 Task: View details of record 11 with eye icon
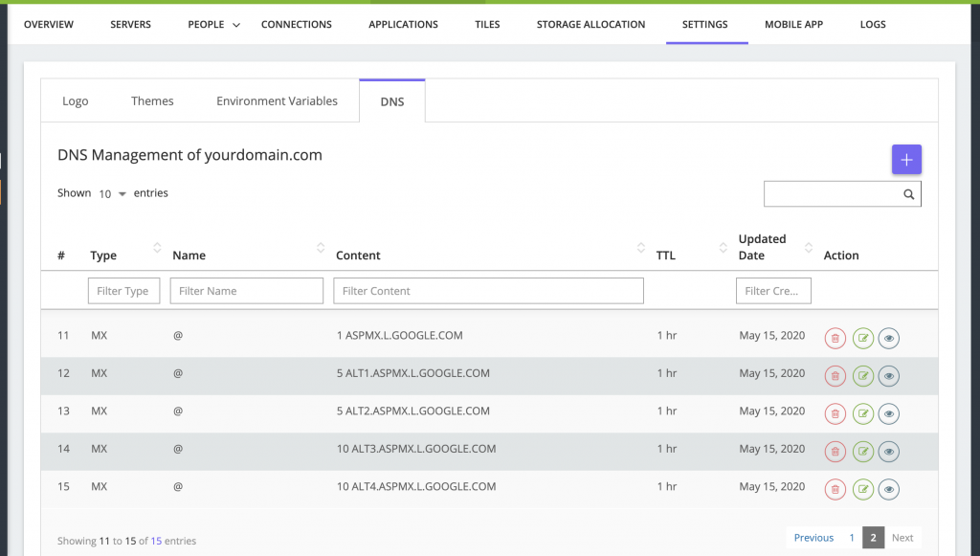pos(889,338)
